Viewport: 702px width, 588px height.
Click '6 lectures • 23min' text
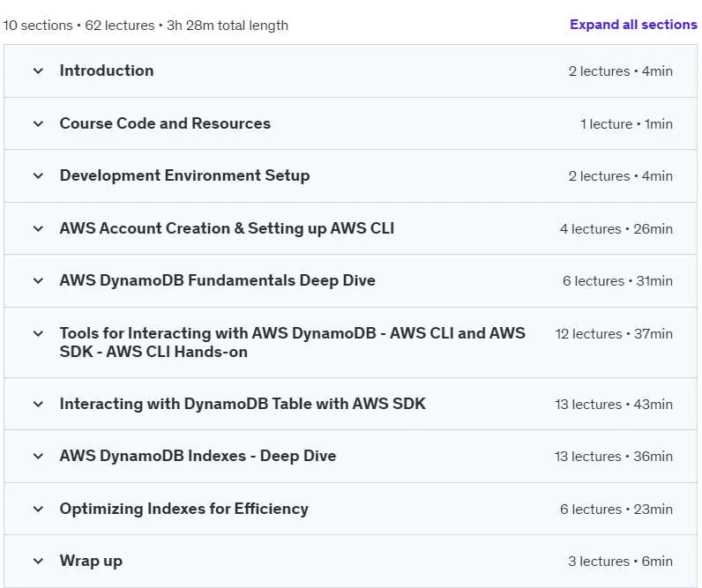click(616, 510)
